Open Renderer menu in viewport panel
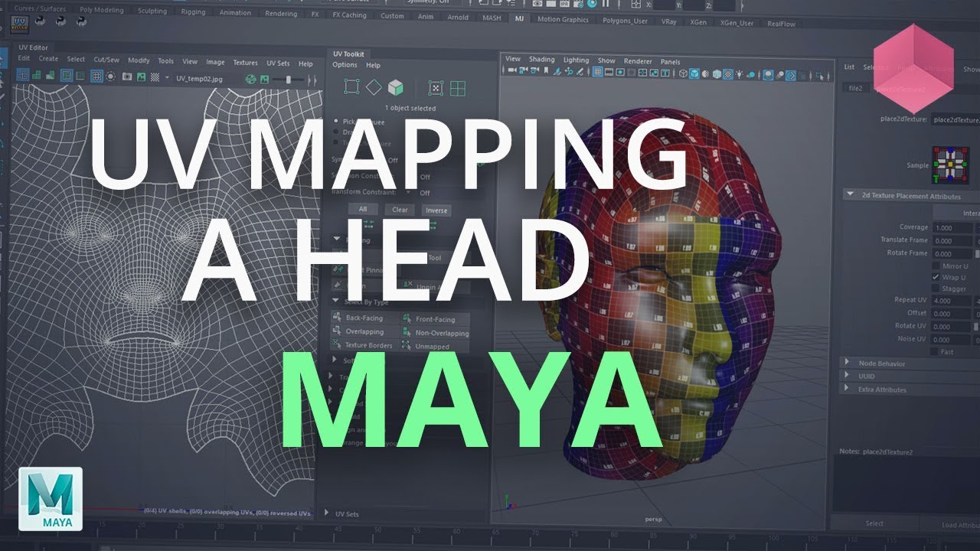This screenshot has height=551, width=980. (x=638, y=60)
